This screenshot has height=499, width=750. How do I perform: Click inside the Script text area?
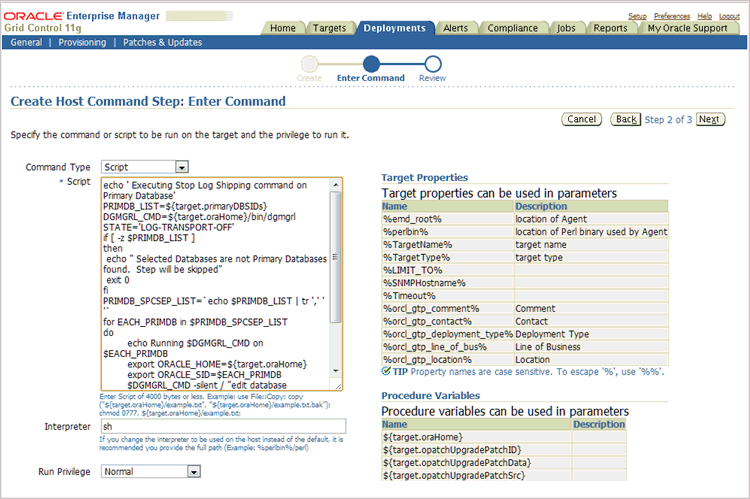point(215,284)
